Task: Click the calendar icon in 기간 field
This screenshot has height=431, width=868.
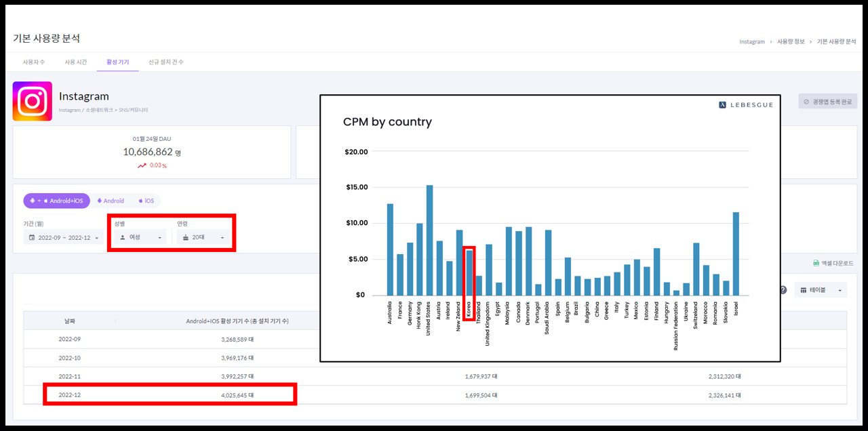Action: [32, 238]
